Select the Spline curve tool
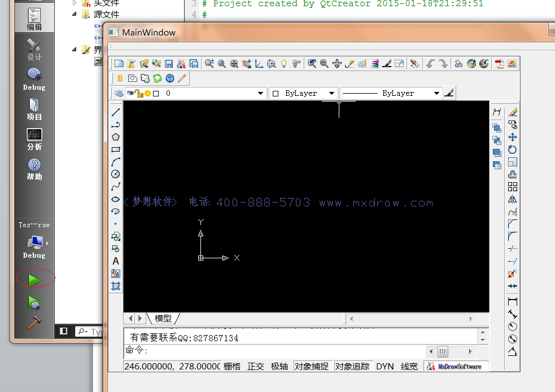 (x=116, y=187)
